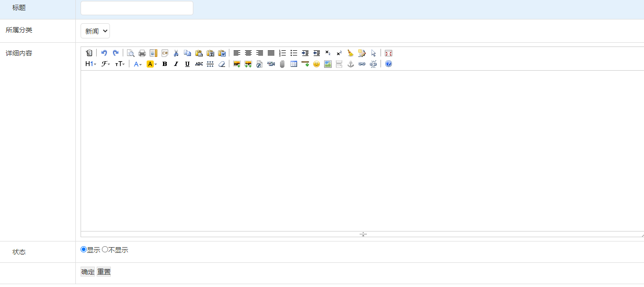
Task: Toggle underline formatting
Action: point(187,64)
